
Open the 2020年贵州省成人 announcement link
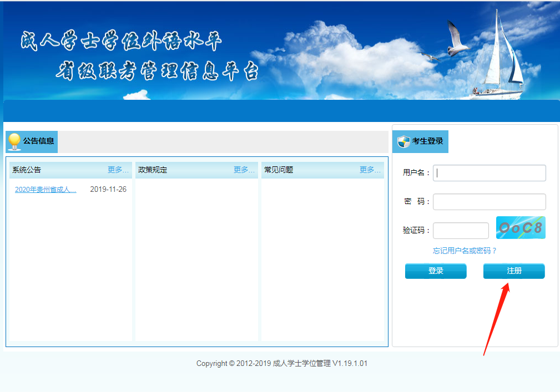[x=46, y=190]
